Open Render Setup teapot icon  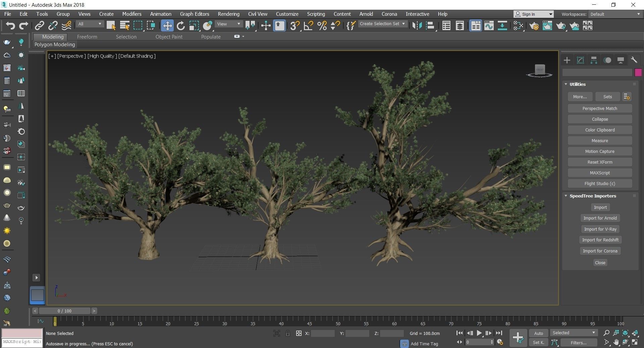click(x=534, y=26)
